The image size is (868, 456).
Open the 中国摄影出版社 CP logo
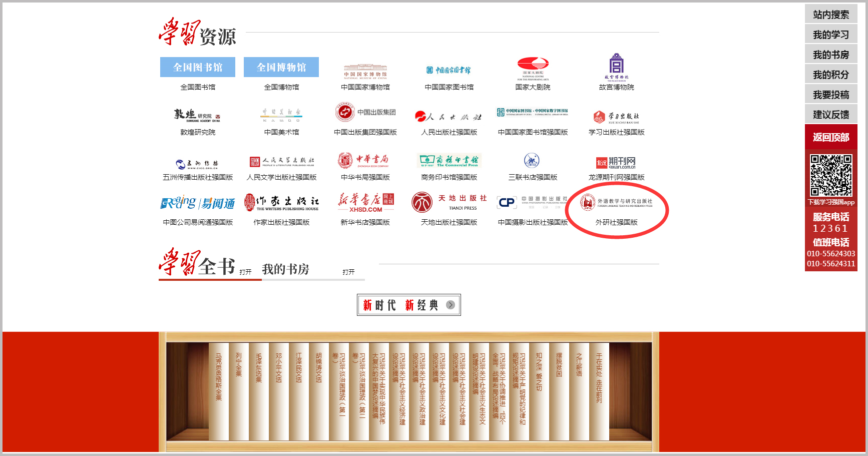[533, 202]
